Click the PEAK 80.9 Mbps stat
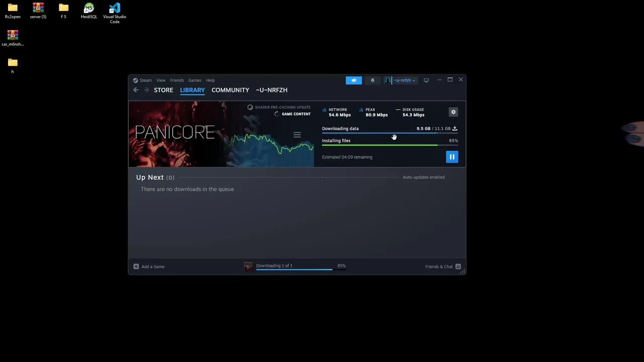Screen dimensions: 644x362 (373, 112)
